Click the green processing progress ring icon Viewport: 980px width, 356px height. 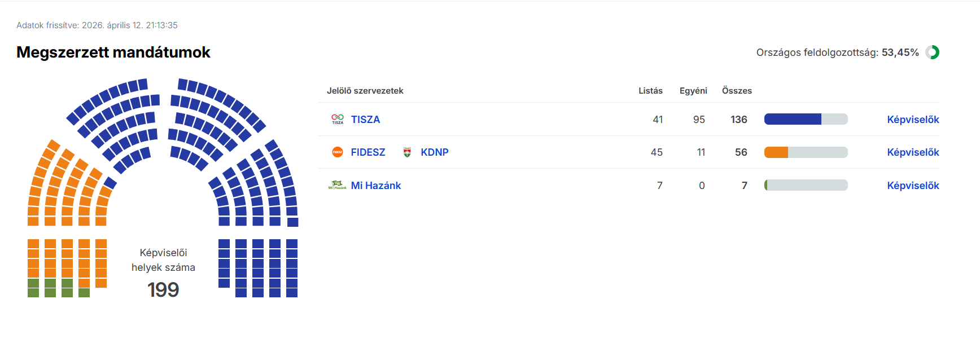[x=933, y=52]
